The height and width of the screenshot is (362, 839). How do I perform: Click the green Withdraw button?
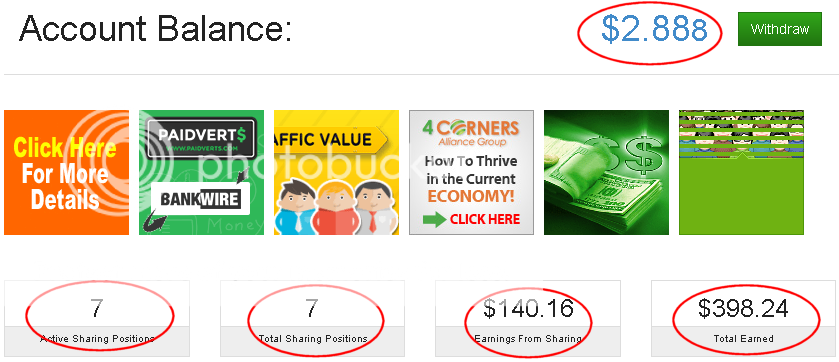[780, 29]
